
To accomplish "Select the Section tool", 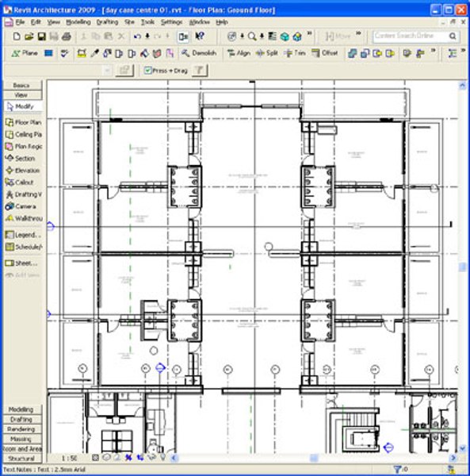I will (x=20, y=159).
